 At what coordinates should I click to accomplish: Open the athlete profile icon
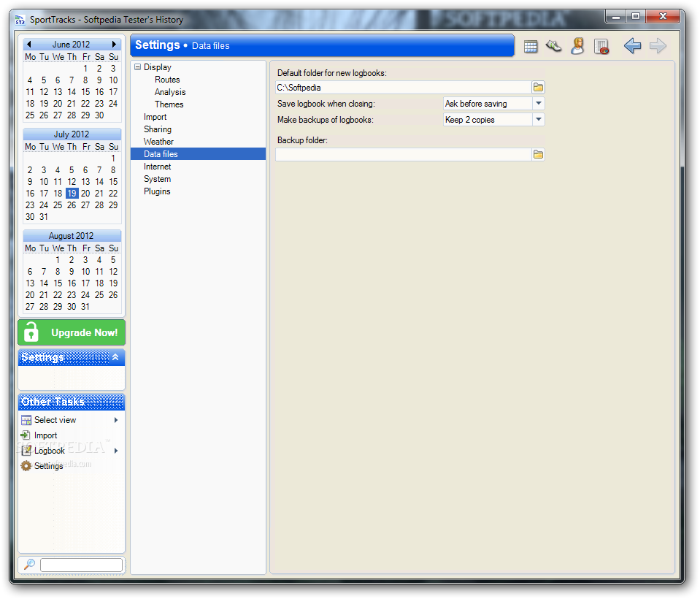pos(577,46)
